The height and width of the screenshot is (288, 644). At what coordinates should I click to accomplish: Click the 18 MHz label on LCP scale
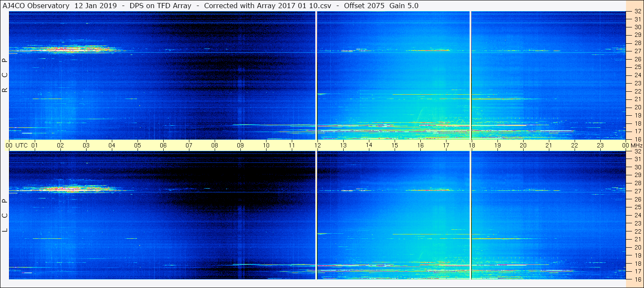[637, 264]
